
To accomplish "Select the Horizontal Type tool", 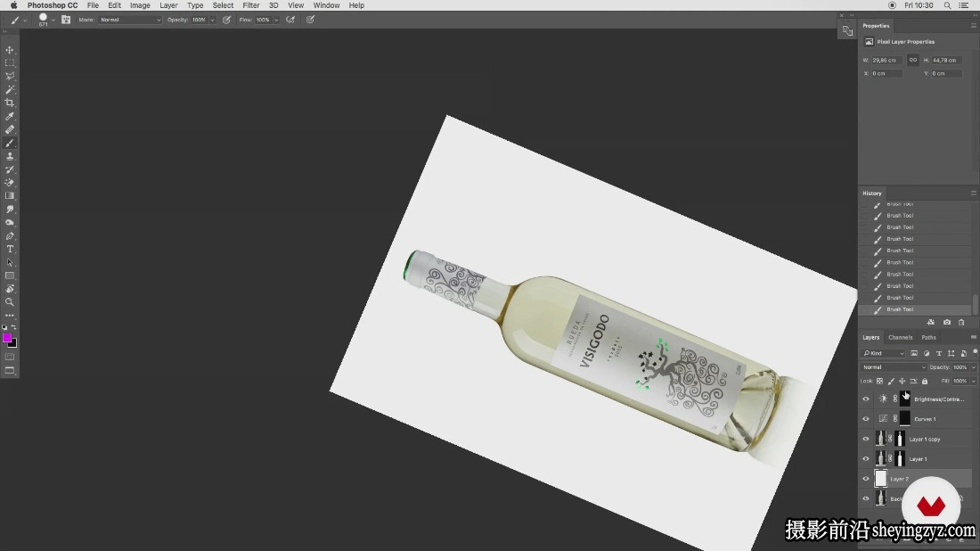I will coord(10,249).
